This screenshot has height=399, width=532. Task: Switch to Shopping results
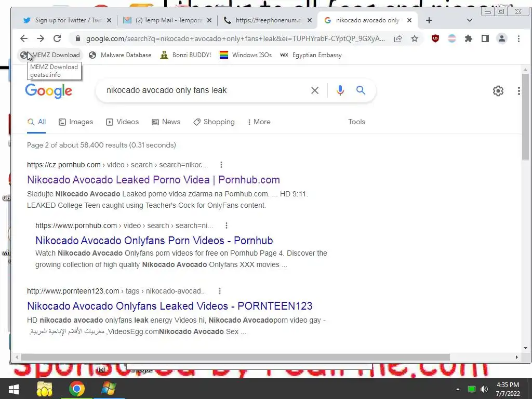(x=214, y=122)
